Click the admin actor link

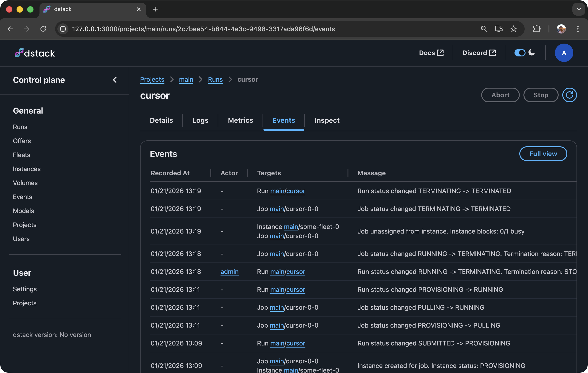229,272
